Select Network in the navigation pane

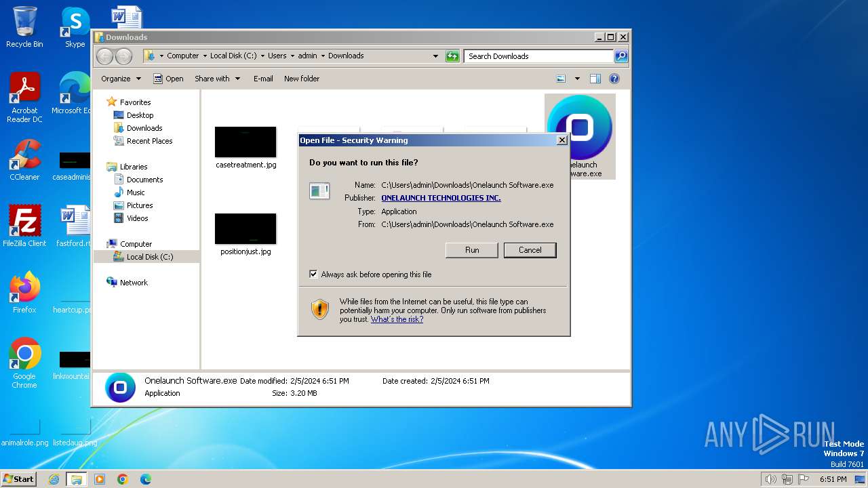click(134, 283)
